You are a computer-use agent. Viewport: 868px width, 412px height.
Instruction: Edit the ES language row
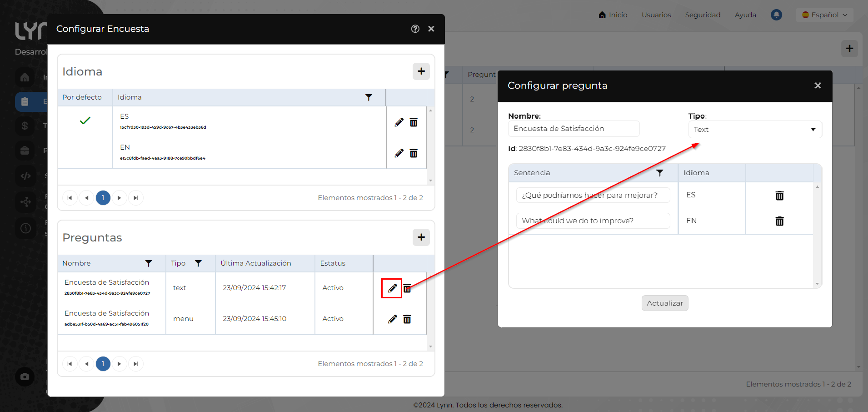click(399, 122)
